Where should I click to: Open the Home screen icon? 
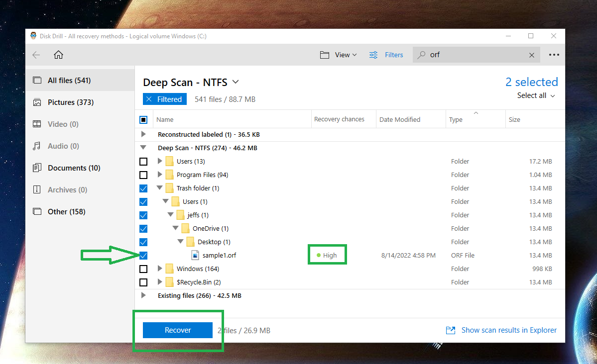[x=58, y=55]
